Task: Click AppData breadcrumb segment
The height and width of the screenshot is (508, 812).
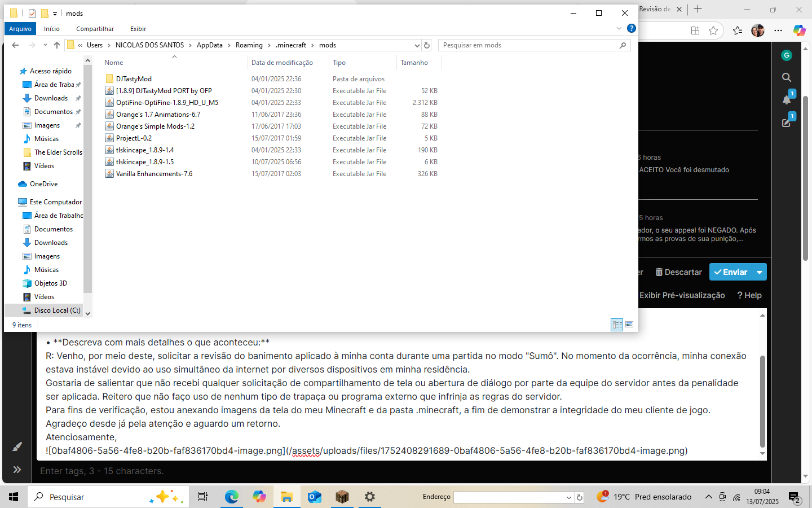Action: (x=210, y=45)
